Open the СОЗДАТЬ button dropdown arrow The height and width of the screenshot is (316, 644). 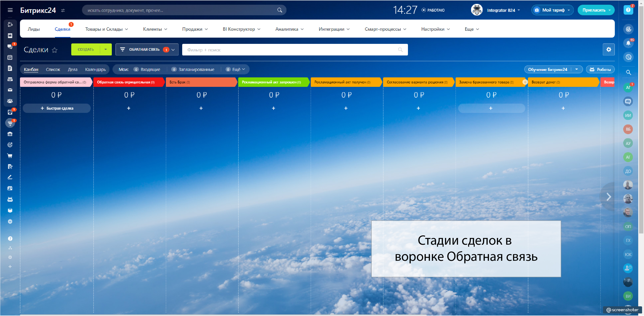tap(106, 50)
